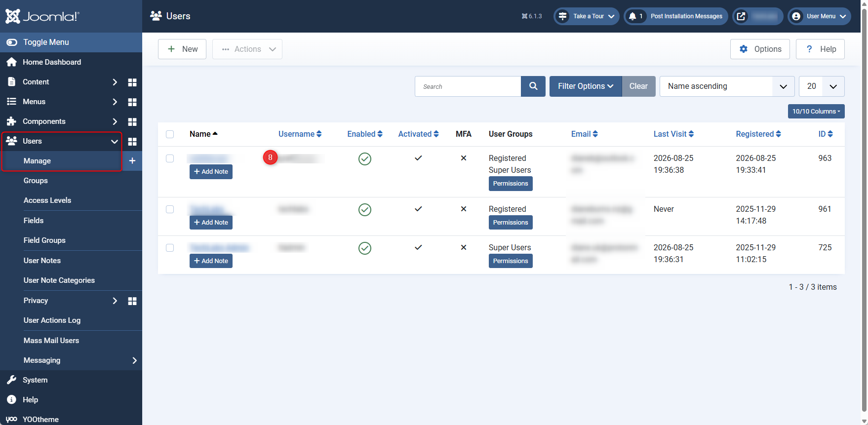Open Field Groups menu item
This screenshot has width=868, height=425.
[x=44, y=240]
